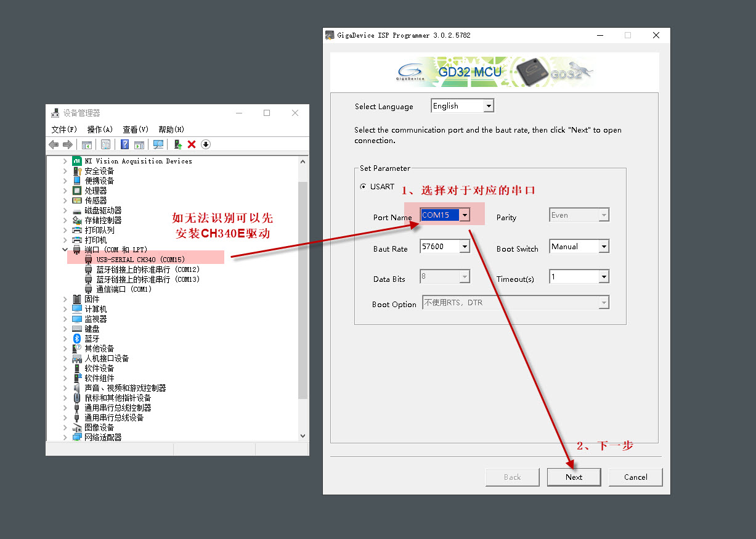The image size is (756, 539).
Task: Click the Disable device down-arrow icon
Action: coord(206,144)
